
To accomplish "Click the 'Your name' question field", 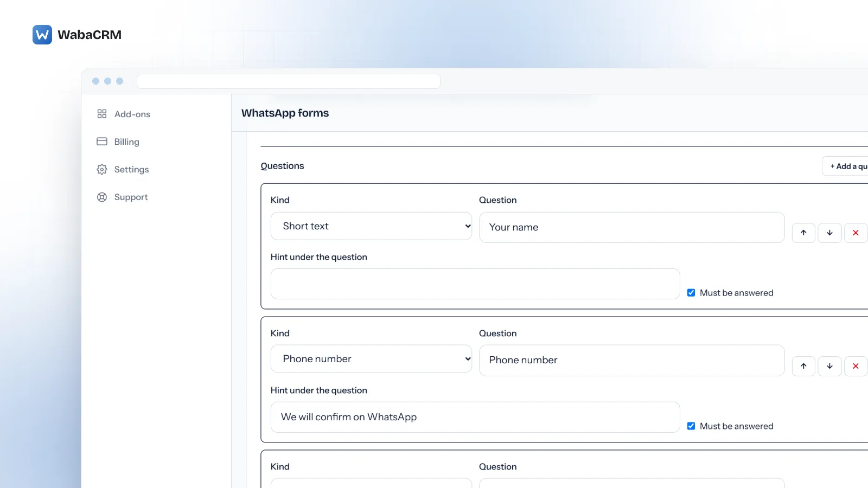I will pos(631,227).
